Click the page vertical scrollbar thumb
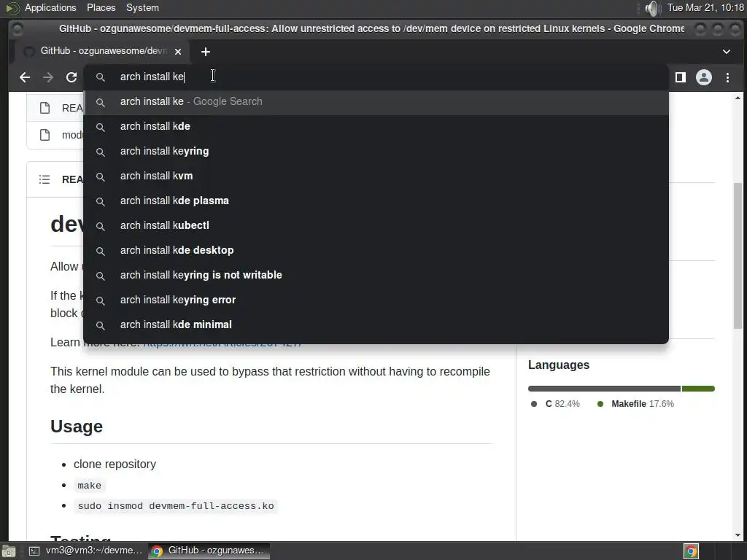The image size is (747, 560). click(738, 256)
